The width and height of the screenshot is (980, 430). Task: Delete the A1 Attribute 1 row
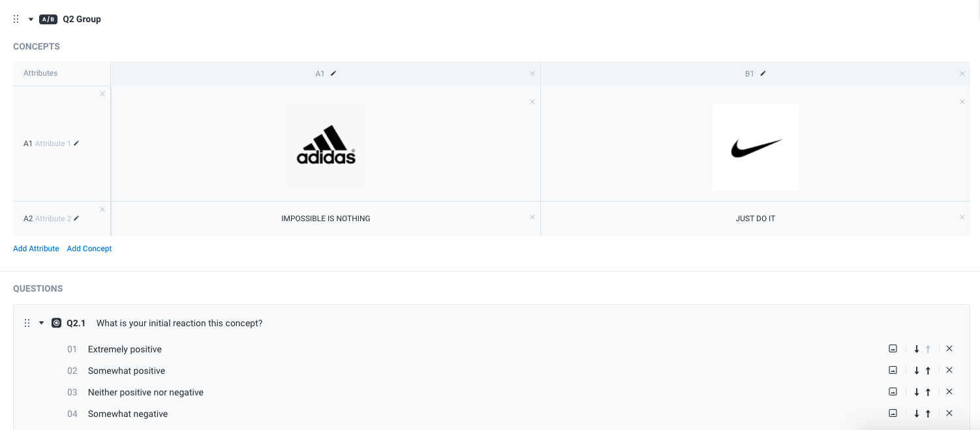[x=102, y=94]
